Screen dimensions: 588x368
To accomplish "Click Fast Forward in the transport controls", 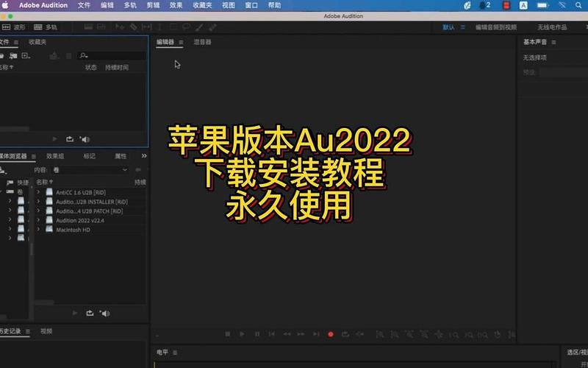I will (301, 334).
